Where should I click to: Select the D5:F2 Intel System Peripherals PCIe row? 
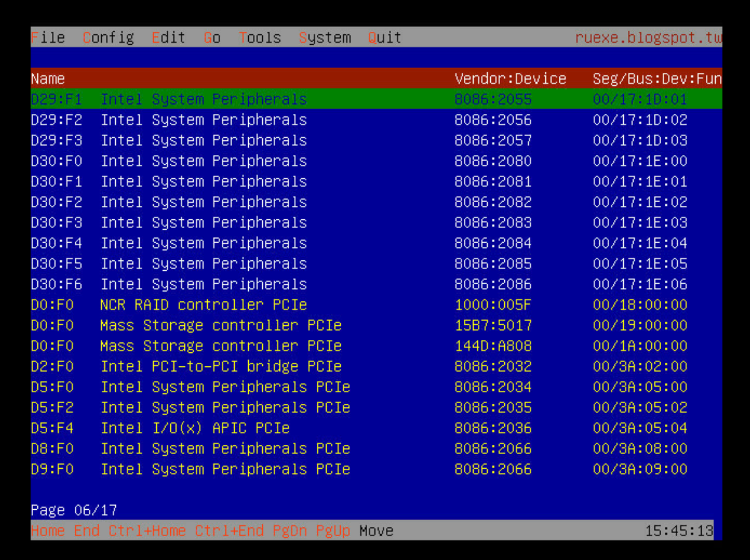click(376, 407)
